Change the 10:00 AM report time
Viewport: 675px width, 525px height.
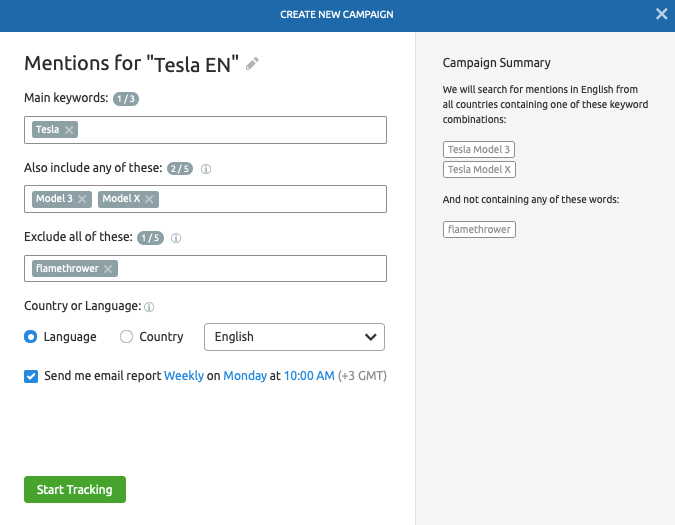coord(309,376)
